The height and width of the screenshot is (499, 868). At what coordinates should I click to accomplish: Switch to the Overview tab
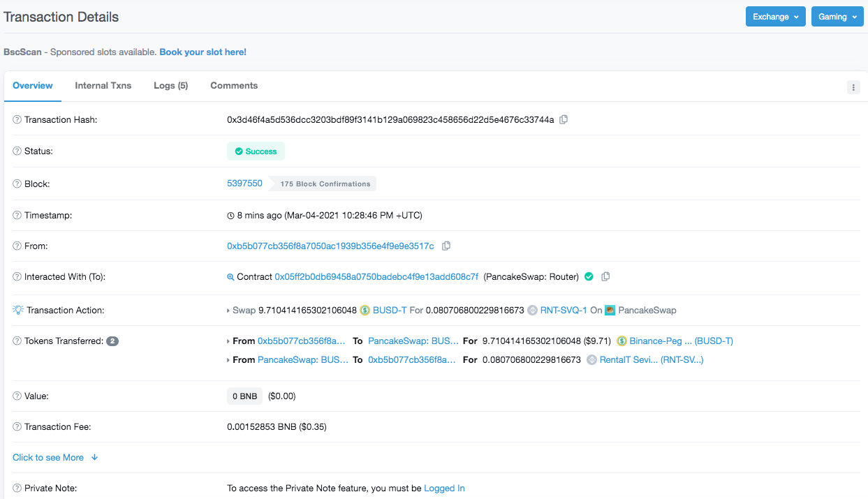tap(33, 86)
